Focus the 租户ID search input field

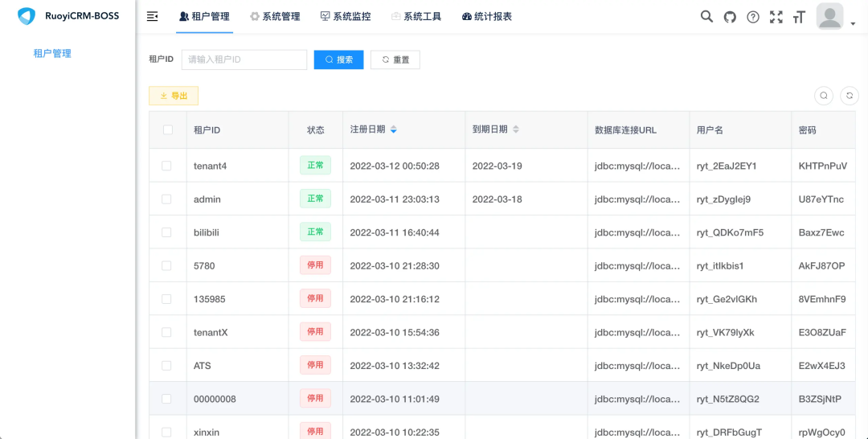244,59
